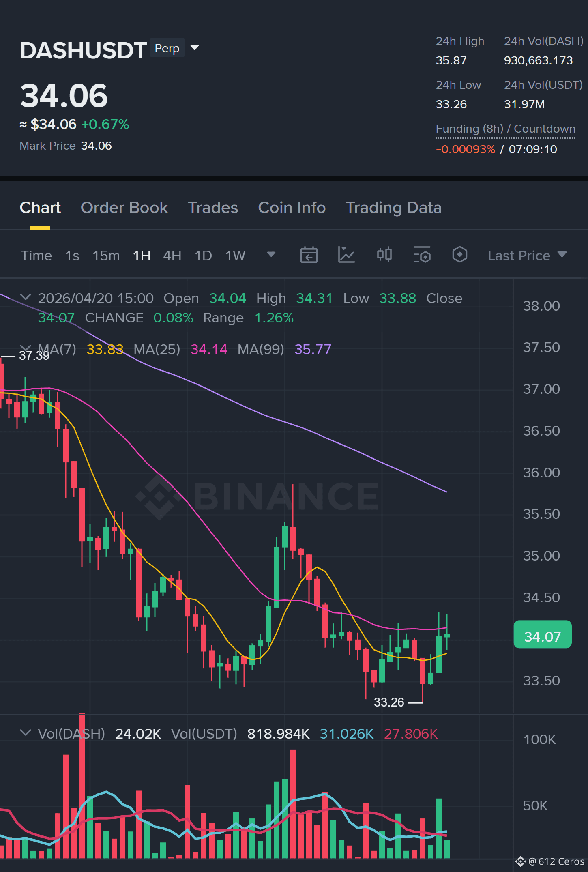Open the DASHUSDT Perp pair dropdown arrow
Screen dimensions: 588x872
point(195,48)
